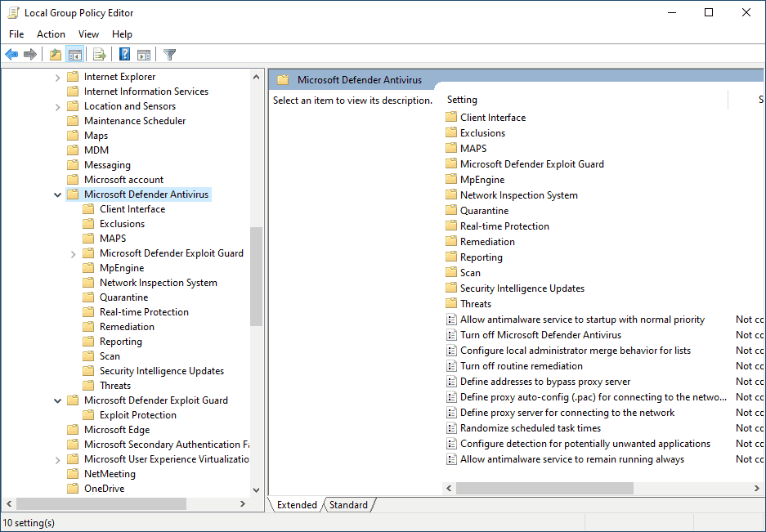Screen dimensions: 766x532
Task: Open the Help menu
Action: click(122, 34)
